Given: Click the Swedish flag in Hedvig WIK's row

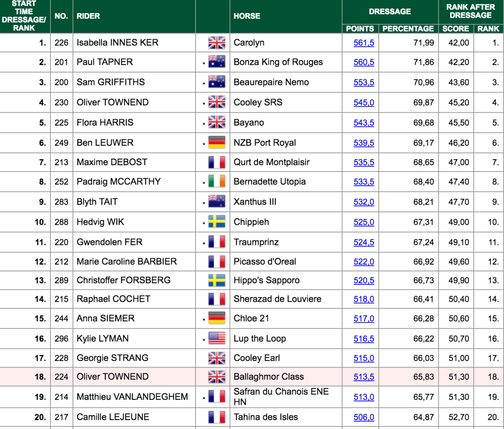Looking at the screenshot, I should click(217, 222).
